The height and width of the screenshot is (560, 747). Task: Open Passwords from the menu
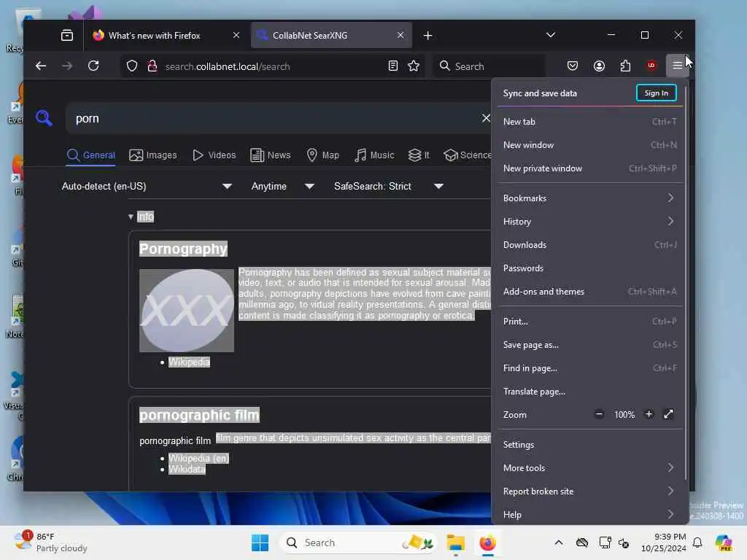(x=589, y=268)
